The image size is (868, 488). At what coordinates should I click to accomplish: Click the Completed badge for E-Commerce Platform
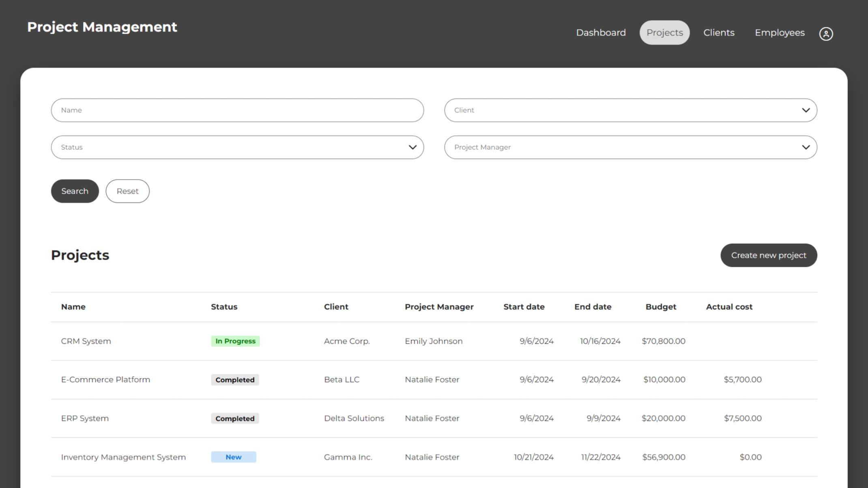tap(234, 379)
